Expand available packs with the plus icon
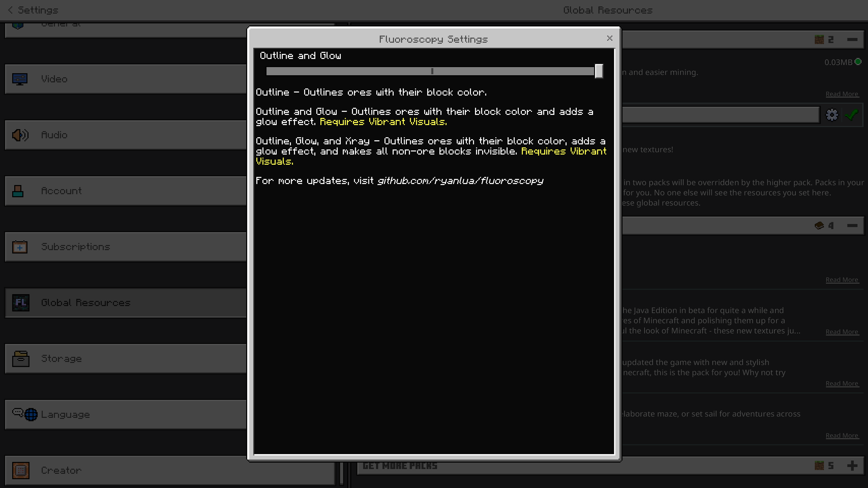The width and height of the screenshot is (868, 488). (x=852, y=465)
